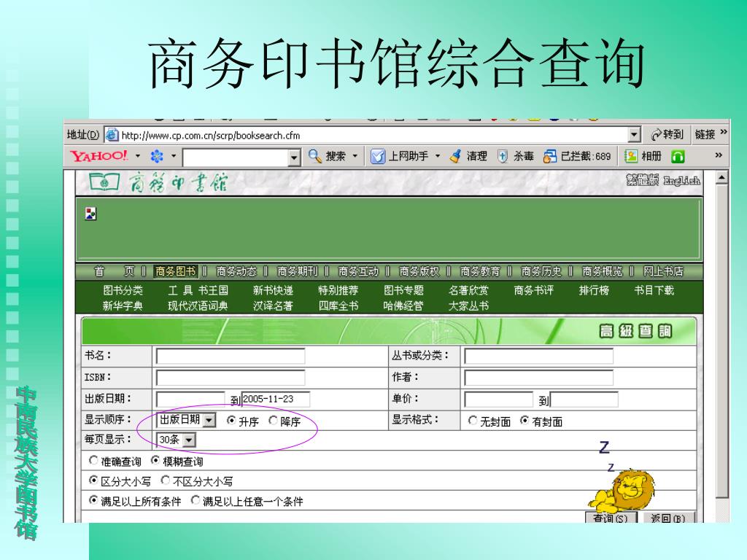Click the 商务书评 book review link
Screen dimensions: 747x560
coord(533,290)
